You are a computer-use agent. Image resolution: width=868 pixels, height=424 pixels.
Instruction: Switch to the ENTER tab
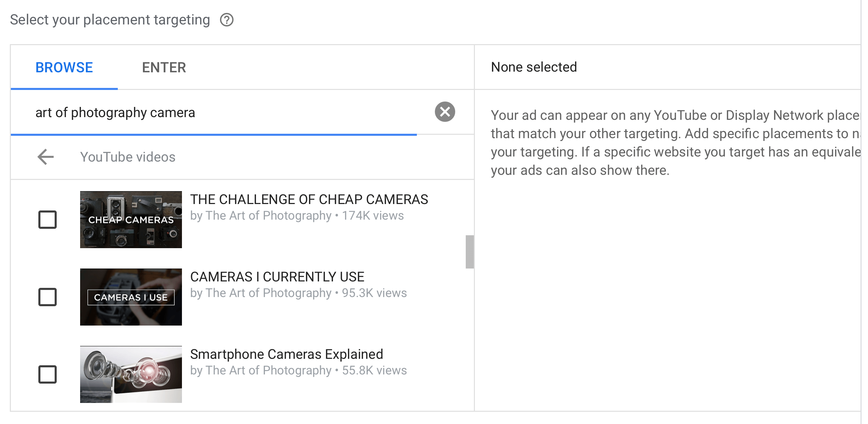pos(164,67)
